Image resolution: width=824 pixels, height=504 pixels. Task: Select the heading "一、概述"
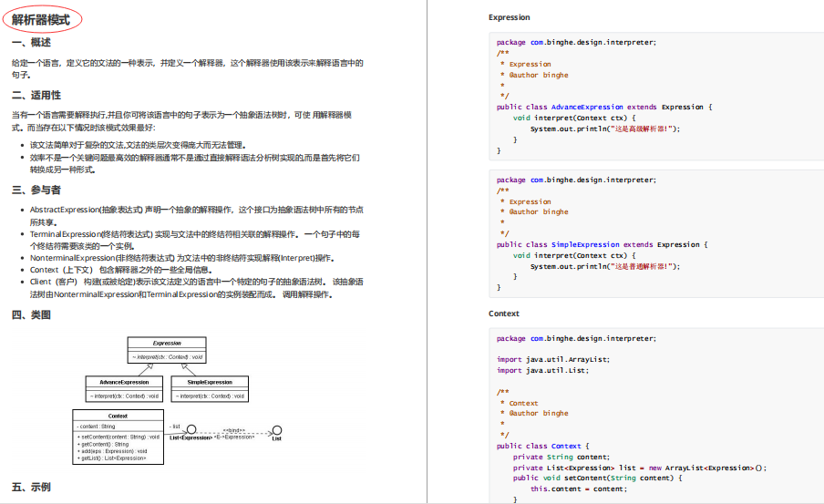click(x=31, y=43)
